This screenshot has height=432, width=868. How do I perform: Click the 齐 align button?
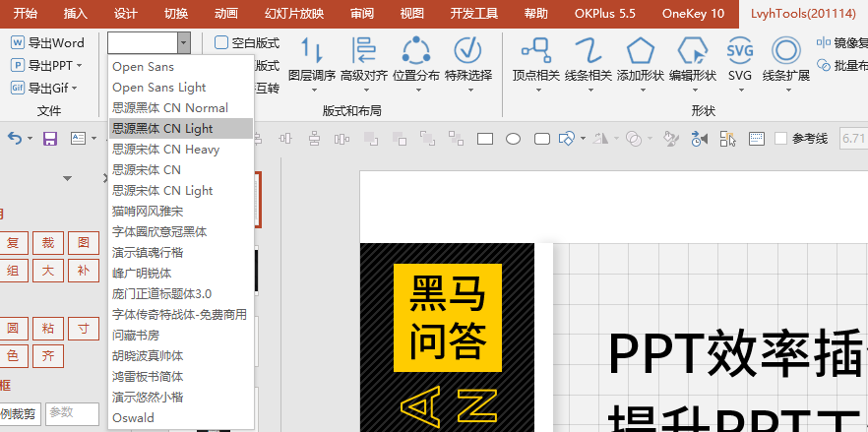(48, 356)
